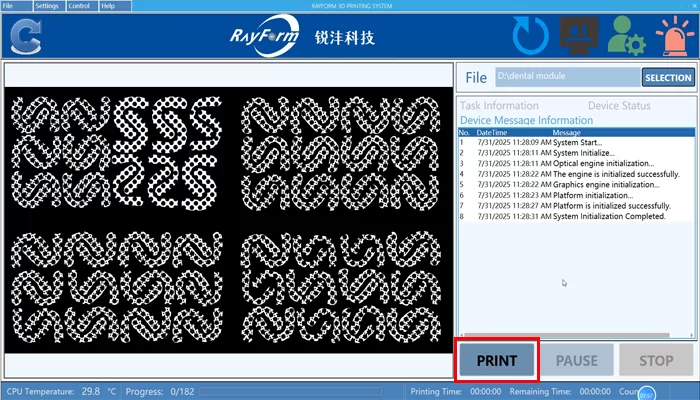Select 'System Initialization Completed.' row
The height and width of the screenshot is (400, 700).
click(576, 216)
